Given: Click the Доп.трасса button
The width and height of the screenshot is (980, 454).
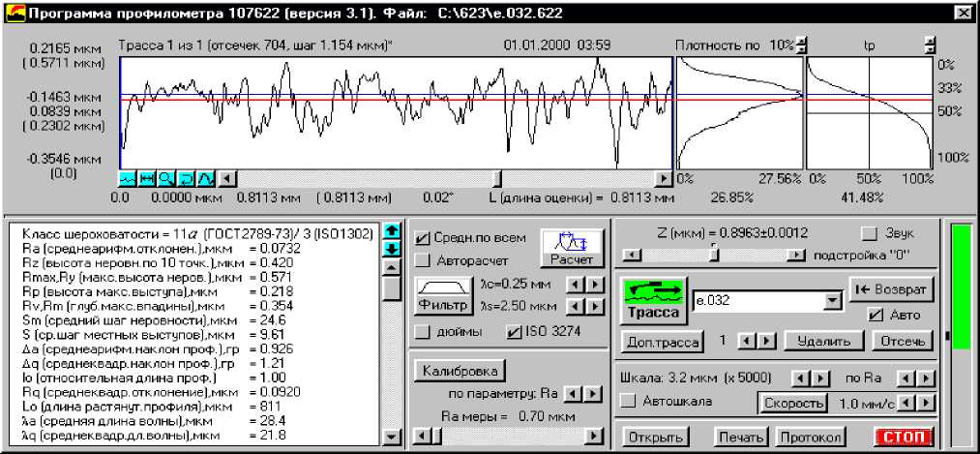Looking at the screenshot, I should click(x=662, y=342).
